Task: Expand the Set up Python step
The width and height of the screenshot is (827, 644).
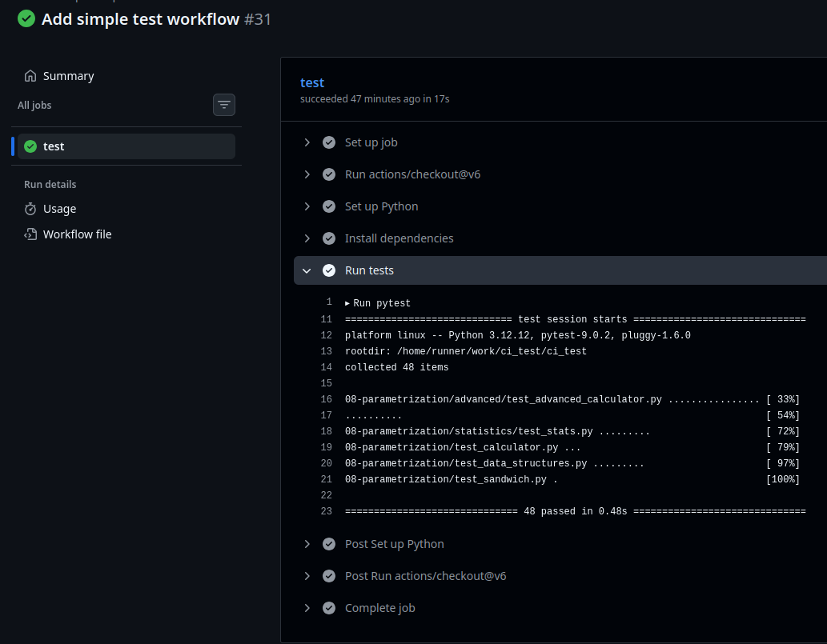Action: tap(307, 206)
